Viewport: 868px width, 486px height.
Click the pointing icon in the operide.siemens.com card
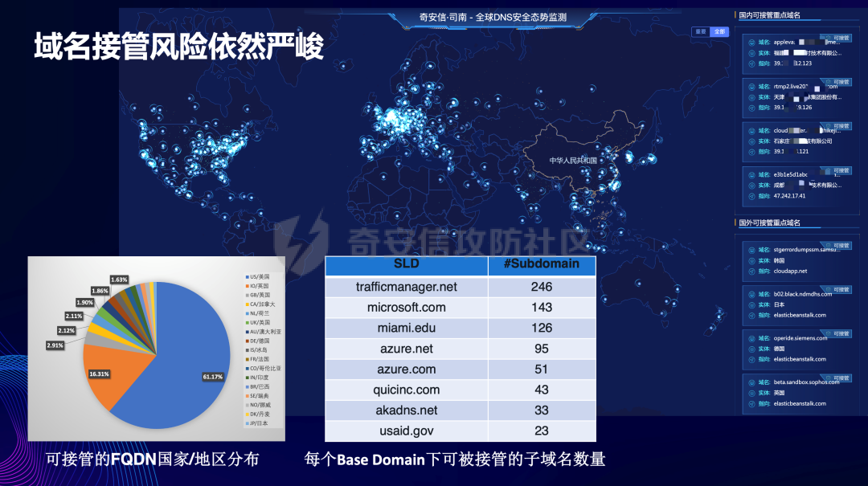751,360
